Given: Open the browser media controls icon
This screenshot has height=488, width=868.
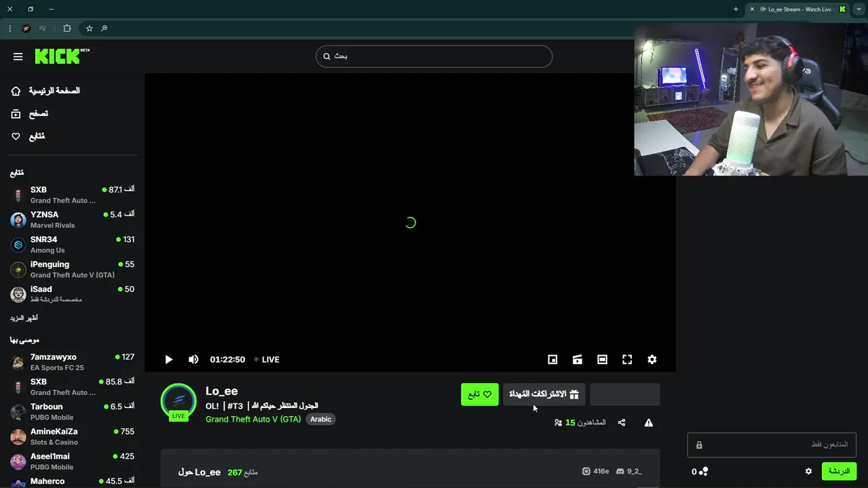Looking at the screenshot, I should click(x=43, y=28).
